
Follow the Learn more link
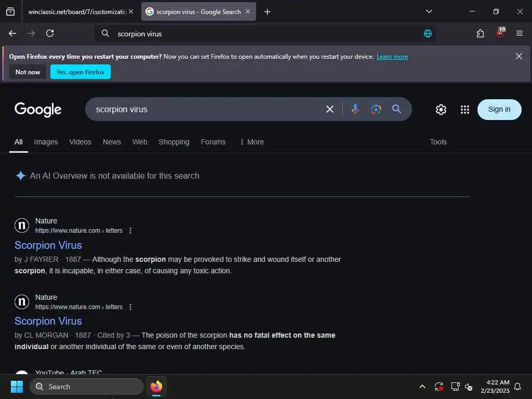click(392, 57)
